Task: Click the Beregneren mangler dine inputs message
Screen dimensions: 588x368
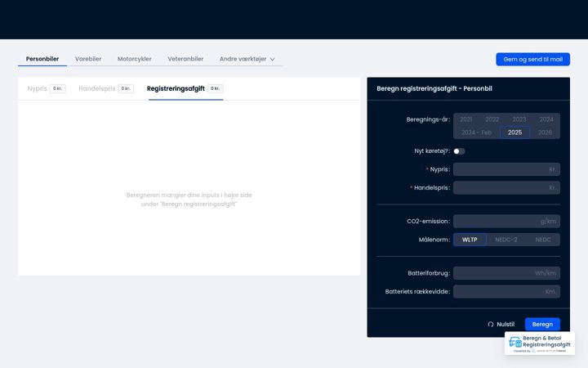Action: click(189, 200)
